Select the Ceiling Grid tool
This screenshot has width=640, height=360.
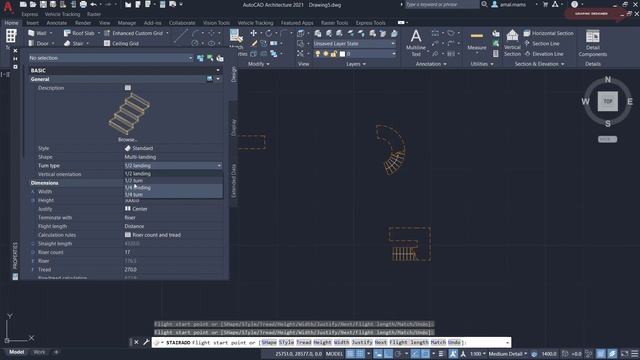(x=122, y=43)
